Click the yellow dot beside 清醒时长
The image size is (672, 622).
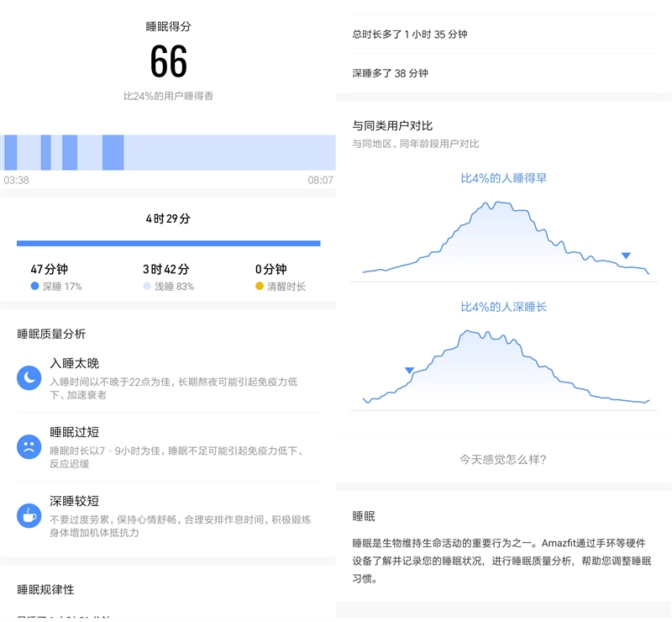coord(260,287)
